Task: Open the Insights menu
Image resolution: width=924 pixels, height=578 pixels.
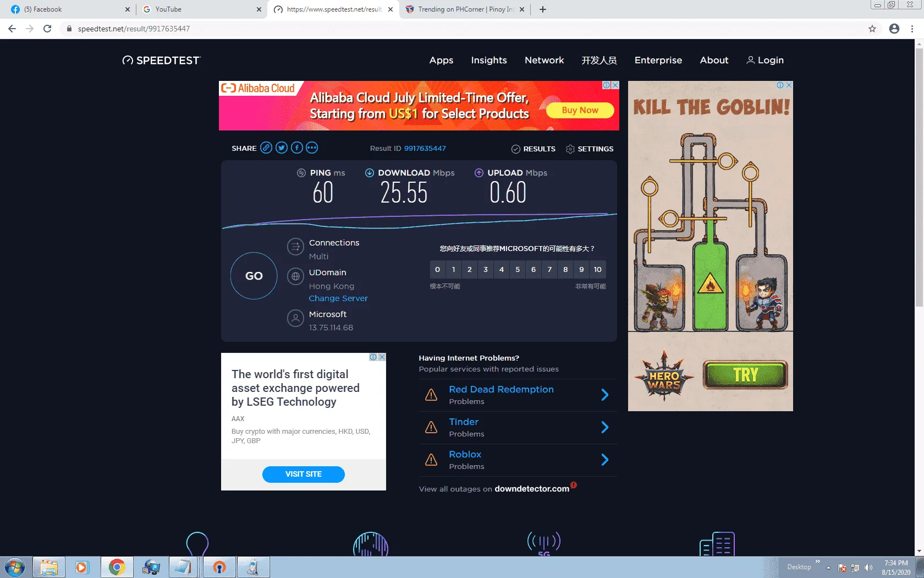Action: coord(489,61)
